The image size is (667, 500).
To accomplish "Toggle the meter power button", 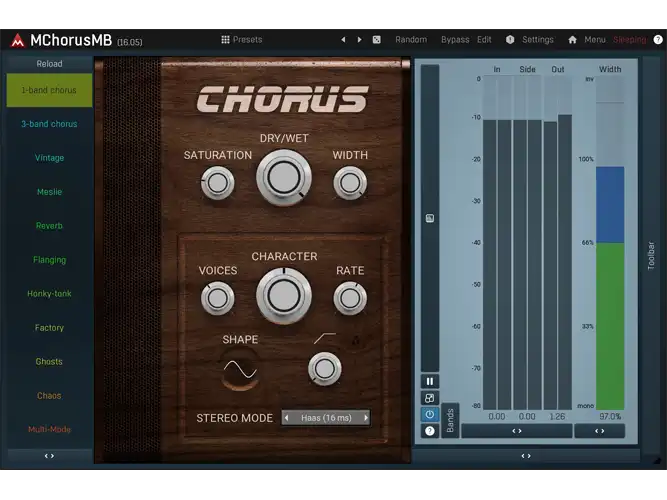I will tap(430, 414).
